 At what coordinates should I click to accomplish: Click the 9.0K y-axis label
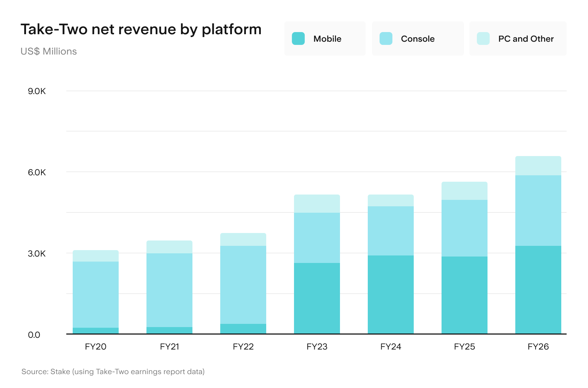coord(37,91)
